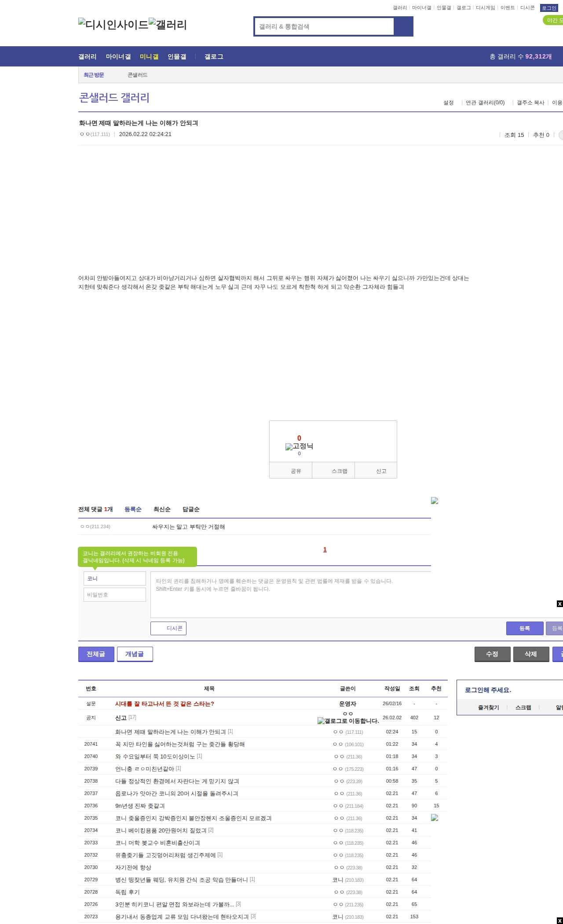Viewport: 563px width, 924px height.
Task: Click the 디시인사이드 logo image
Action: click(x=113, y=25)
